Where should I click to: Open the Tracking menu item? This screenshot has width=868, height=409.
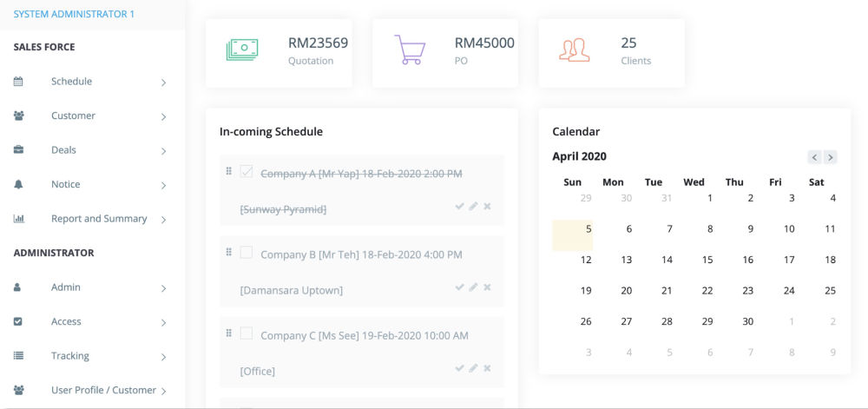(69, 356)
